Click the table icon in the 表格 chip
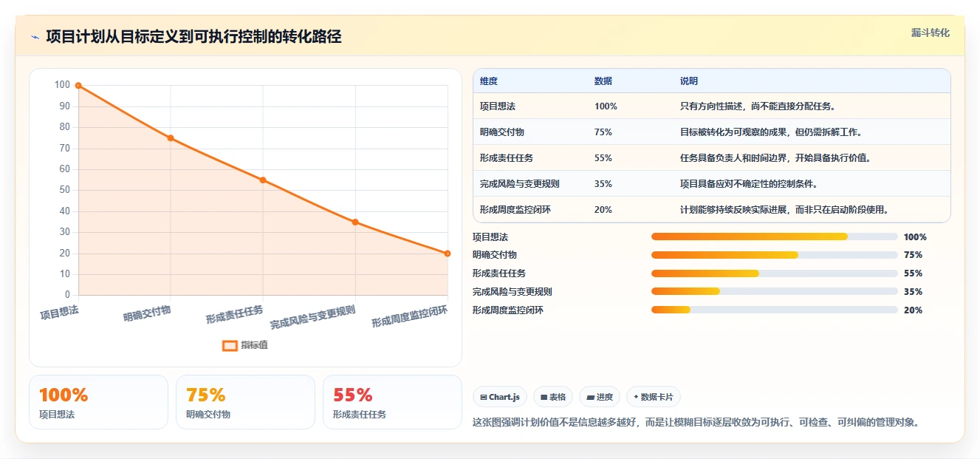Screen dimensions: 980x459 pyautogui.click(x=544, y=398)
